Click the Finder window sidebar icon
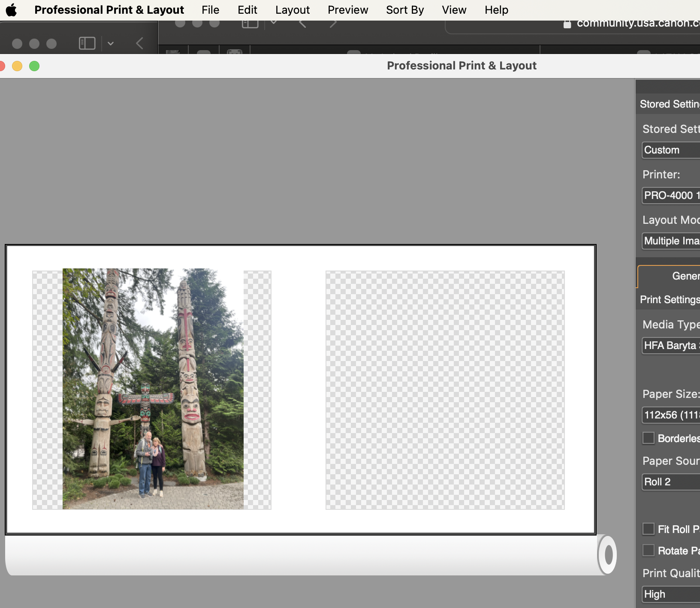Image resolution: width=700 pixels, height=608 pixels. (87, 43)
